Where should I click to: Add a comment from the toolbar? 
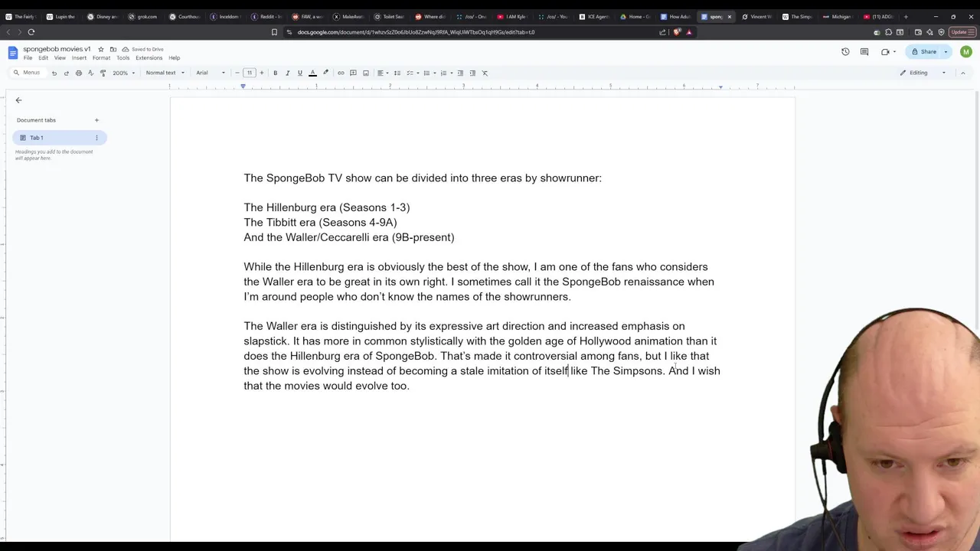click(x=353, y=73)
